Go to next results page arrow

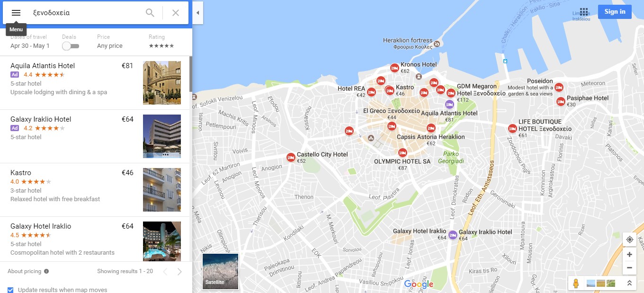(179, 272)
